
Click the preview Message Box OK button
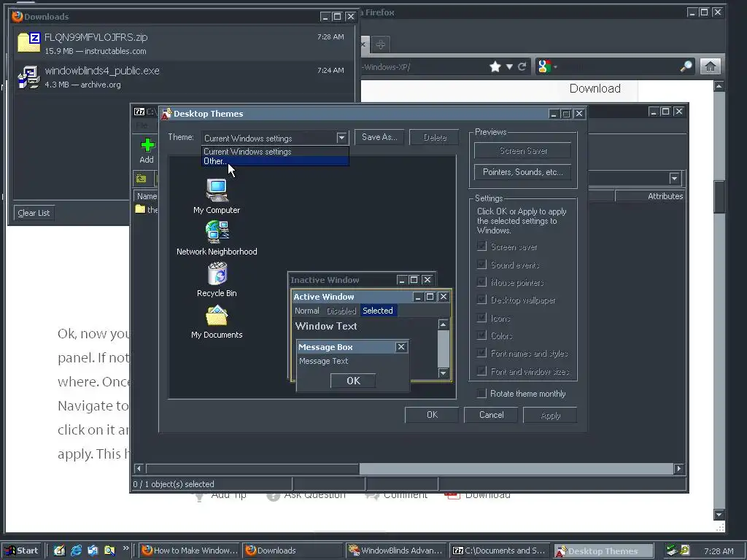tap(353, 381)
